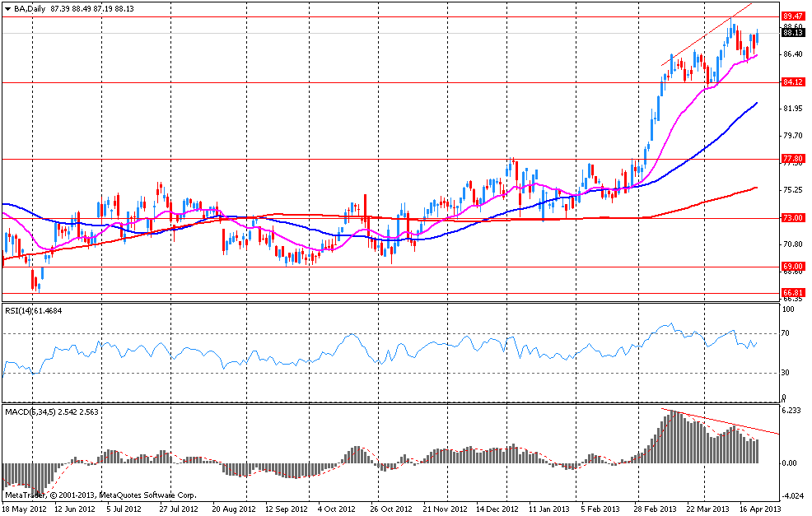Click the 75.25 price scale value
Viewport: 812px width, 516px height.
click(793, 190)
